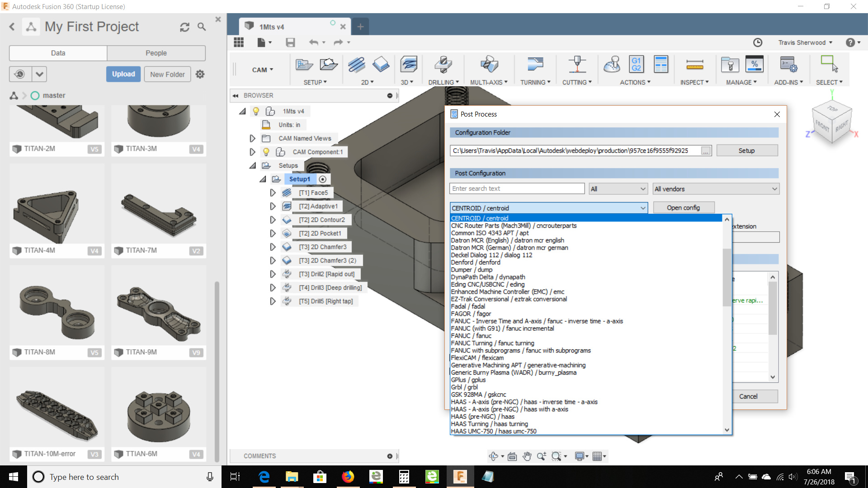Search within the data panel
The width and height of the screenshot is (868, 488).
(x=202, y=27)
